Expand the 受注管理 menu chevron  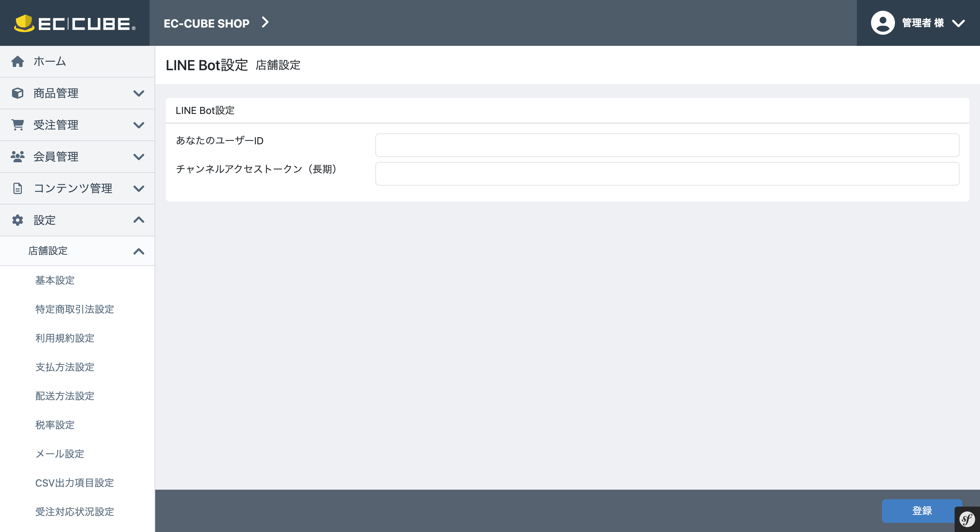pos(139,125)
